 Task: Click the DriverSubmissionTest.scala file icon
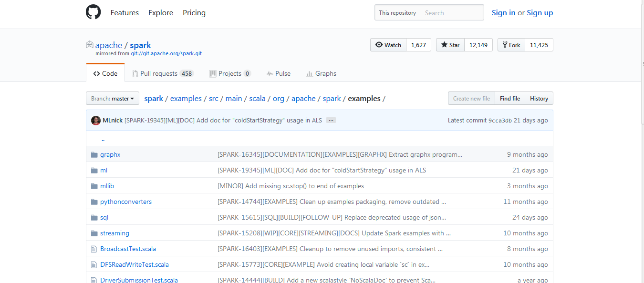tap(94, 280)
